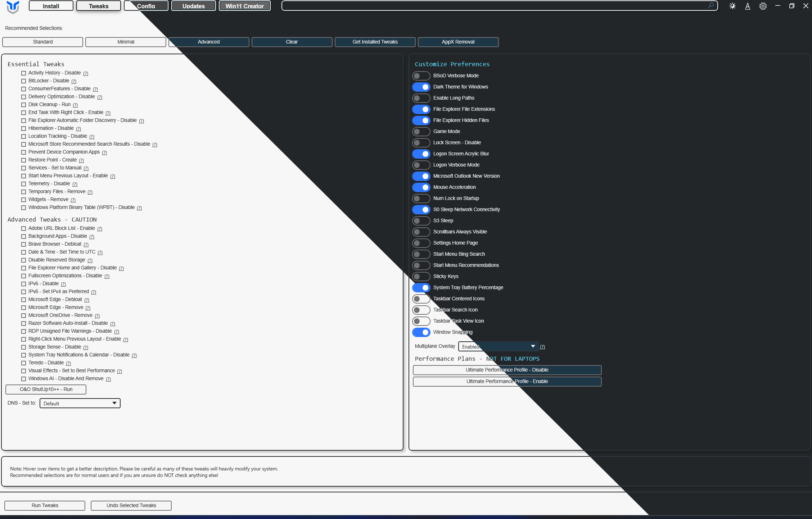The height and width of the screenshot is (519, 812).
Task: Show help for Storage Sense - Disable
Action: pyautogui.click(x=86, y=347)
